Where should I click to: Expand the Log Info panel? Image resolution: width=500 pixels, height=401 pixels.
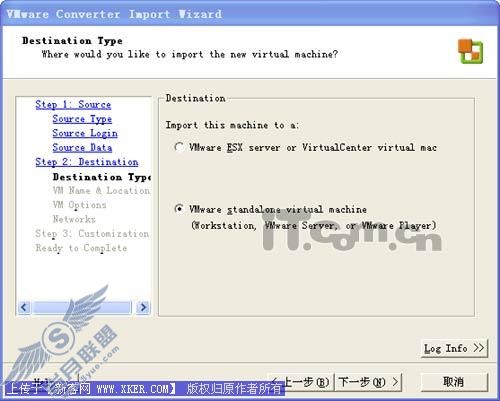pyautogui.click(x=454, y=348)
